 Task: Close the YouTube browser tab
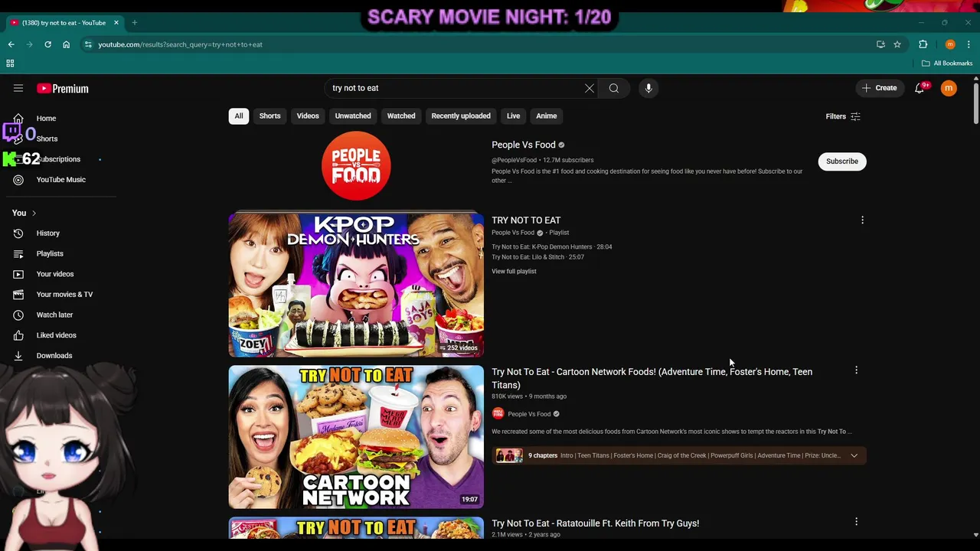pos(116,23)
